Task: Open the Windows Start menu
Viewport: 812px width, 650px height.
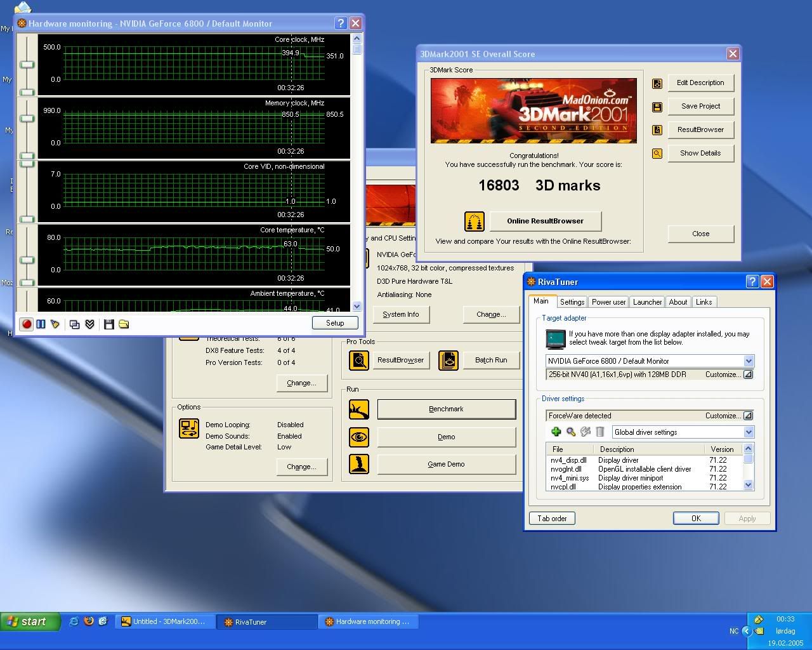Action: pyautogui.click(x=30, y=621)
